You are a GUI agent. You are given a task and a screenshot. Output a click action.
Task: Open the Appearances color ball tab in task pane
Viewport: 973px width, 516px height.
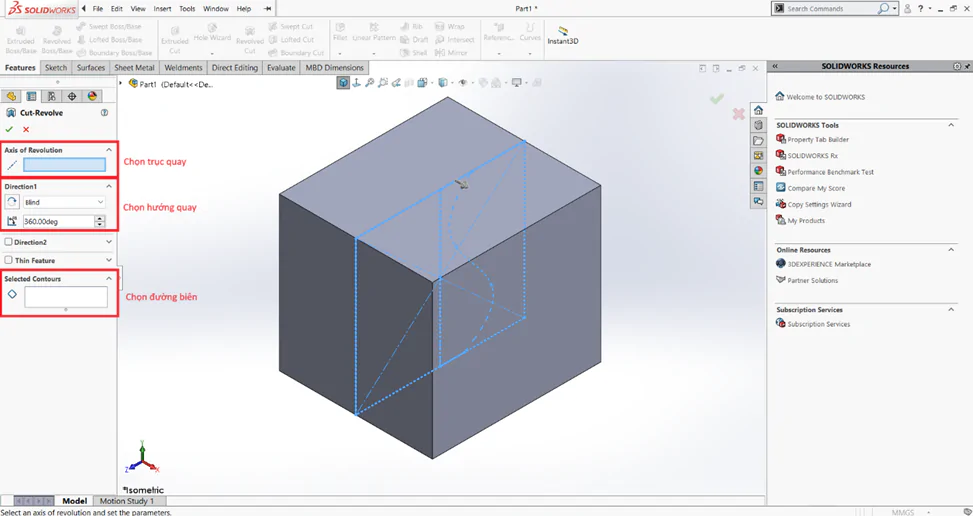point(758,171)
